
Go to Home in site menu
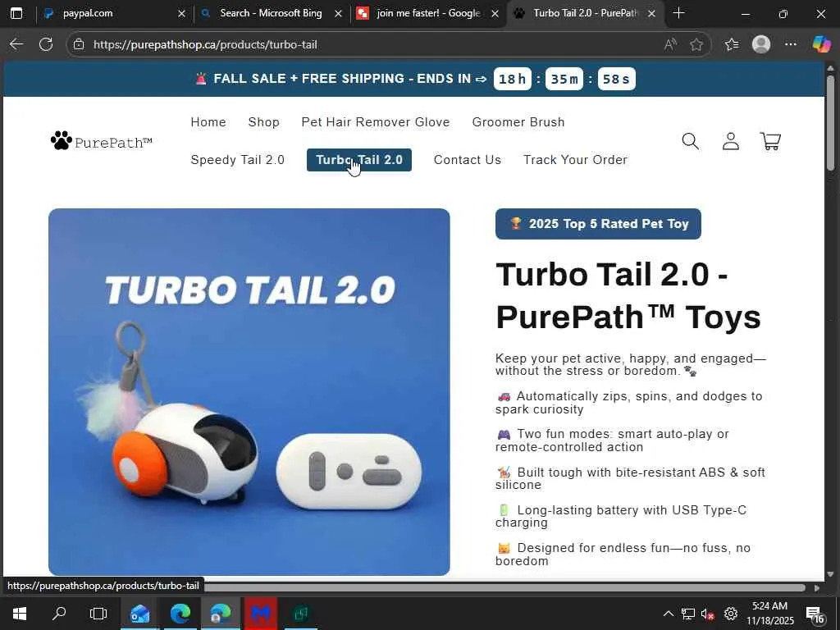pyautogui.click(x=208, y=122)
